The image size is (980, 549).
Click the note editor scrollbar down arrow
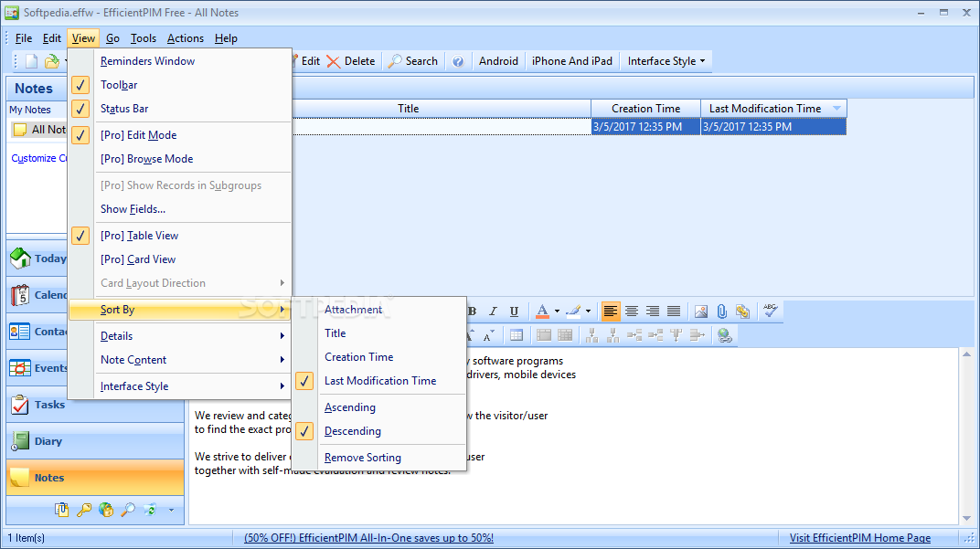coord(967,518)
